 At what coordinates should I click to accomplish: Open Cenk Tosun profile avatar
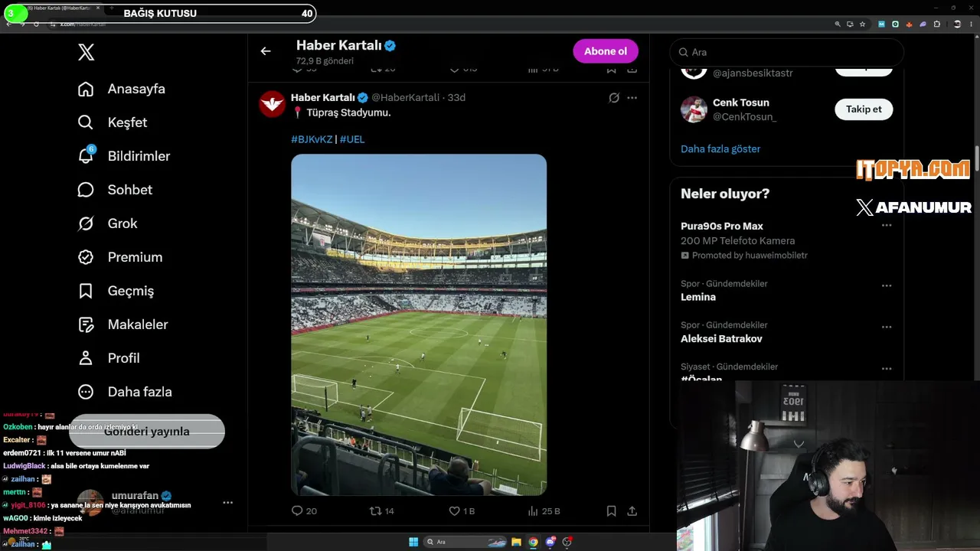[694, 109]
